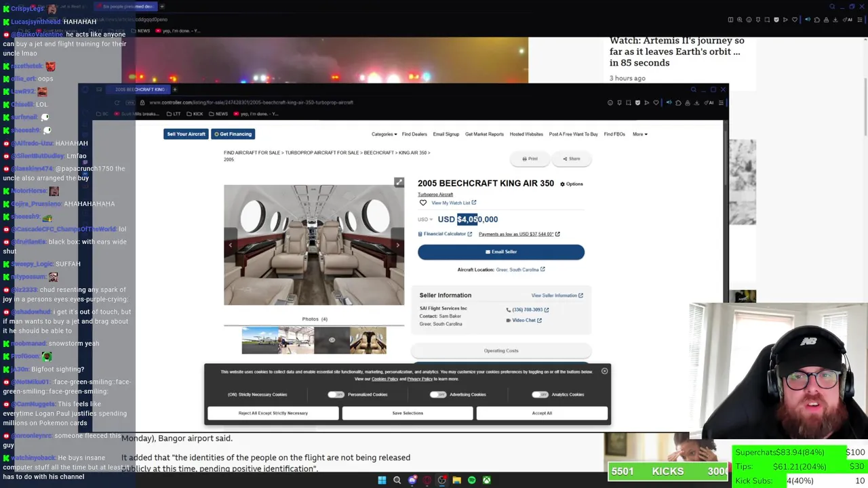Open the listing Options gear
Image resolution: width=868 pixels, height=488 pixels.
571,184
